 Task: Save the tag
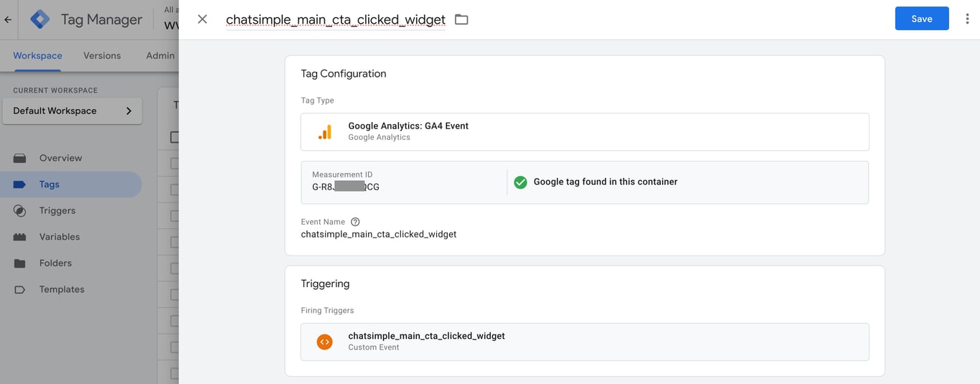pos(921,19)
